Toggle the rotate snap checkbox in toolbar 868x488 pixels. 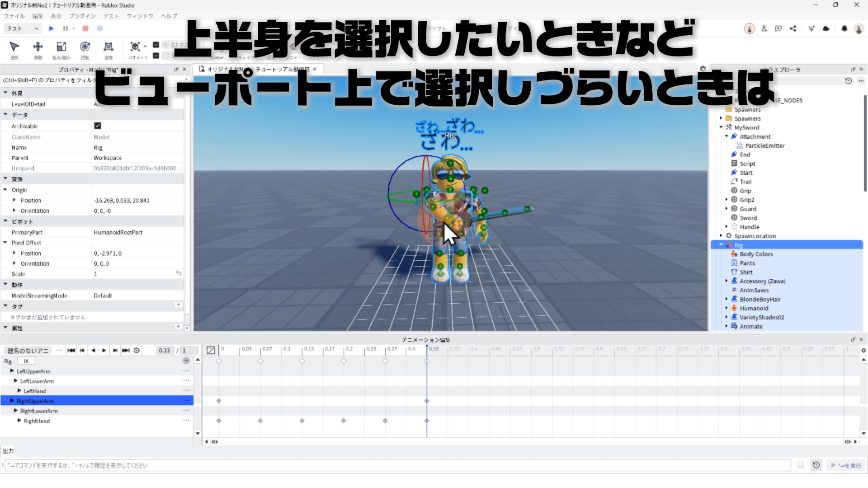[x=156, y=56]
